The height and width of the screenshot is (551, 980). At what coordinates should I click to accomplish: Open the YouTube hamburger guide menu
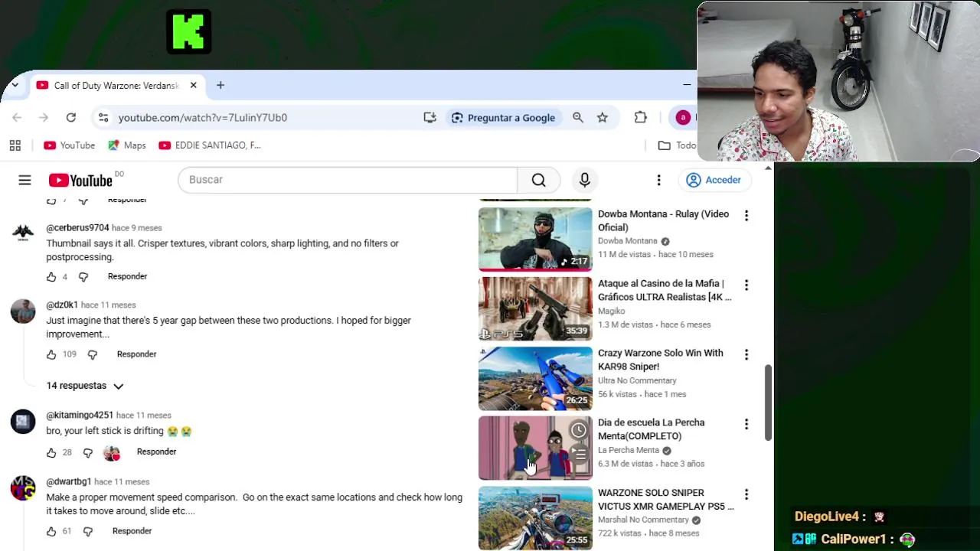click(24, 180)
